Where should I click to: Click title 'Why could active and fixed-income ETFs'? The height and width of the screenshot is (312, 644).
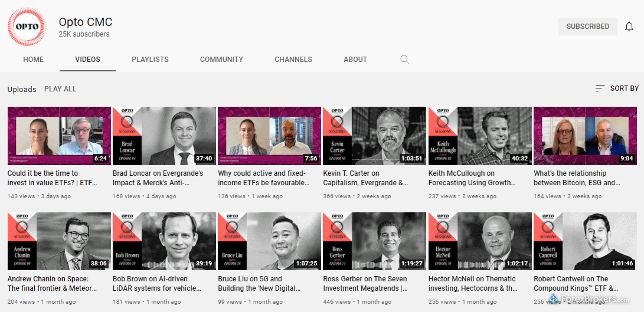pos(264,178)
